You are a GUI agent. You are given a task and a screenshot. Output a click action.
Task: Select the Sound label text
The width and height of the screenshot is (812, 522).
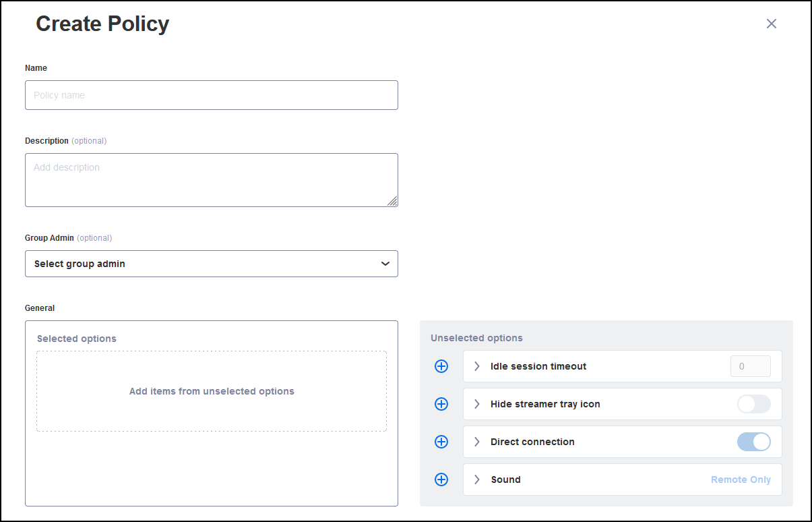505,480
